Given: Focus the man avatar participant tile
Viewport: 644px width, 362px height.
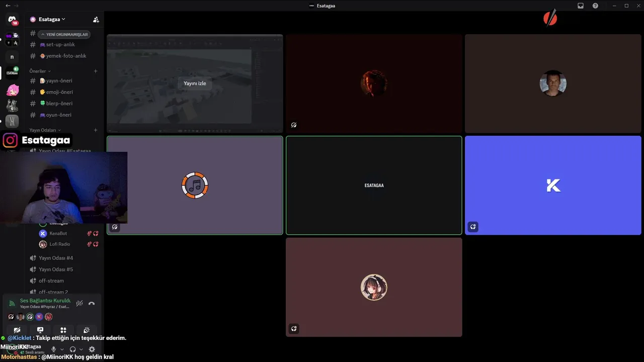Looking at the screenshot, I should [553, 83].
